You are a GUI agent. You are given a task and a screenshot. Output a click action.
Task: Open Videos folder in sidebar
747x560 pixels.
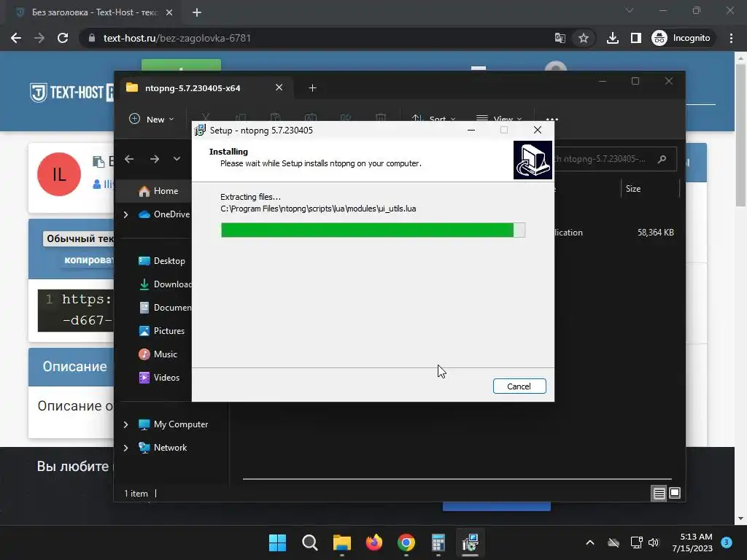[x=159, y=378]
